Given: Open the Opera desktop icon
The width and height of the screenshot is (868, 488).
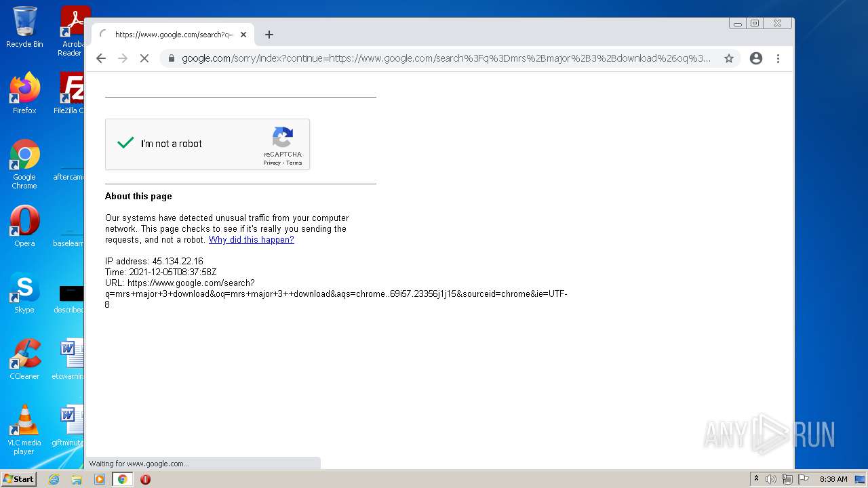Looking at the screenshot, I should [24, 226].
